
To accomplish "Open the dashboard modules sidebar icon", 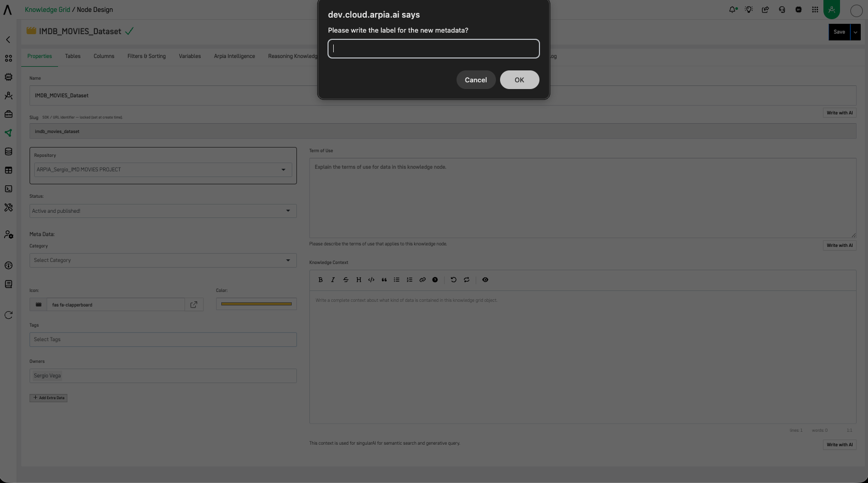I will [8, 58].
